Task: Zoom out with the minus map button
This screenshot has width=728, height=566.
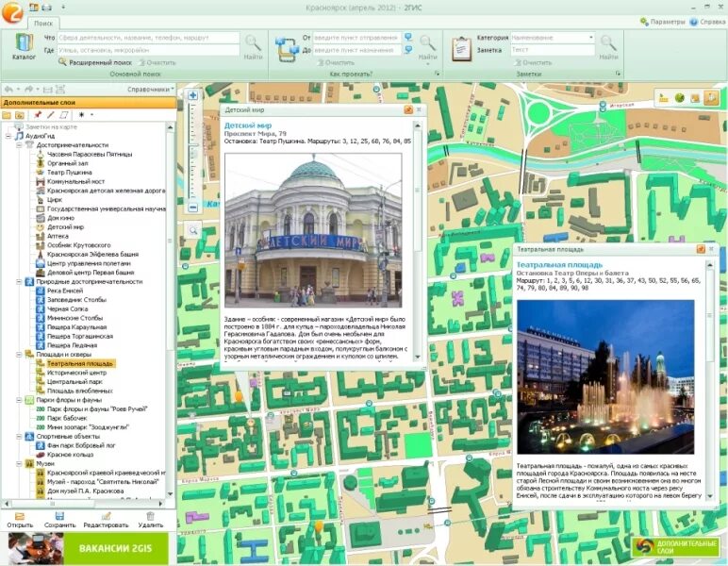Action: [193, 208]
